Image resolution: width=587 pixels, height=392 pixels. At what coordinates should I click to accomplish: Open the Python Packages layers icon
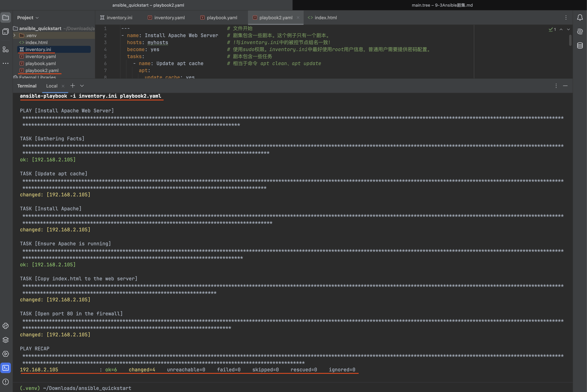click(x=5, y=340)
